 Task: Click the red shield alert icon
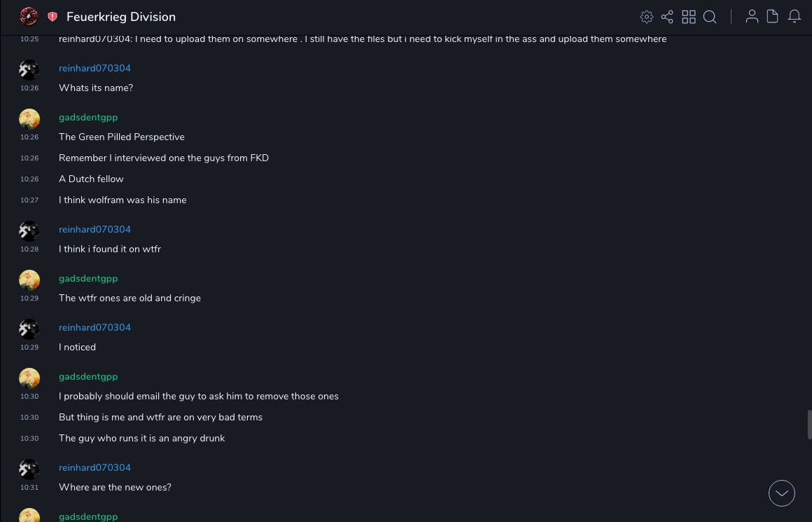click(52, 17)
